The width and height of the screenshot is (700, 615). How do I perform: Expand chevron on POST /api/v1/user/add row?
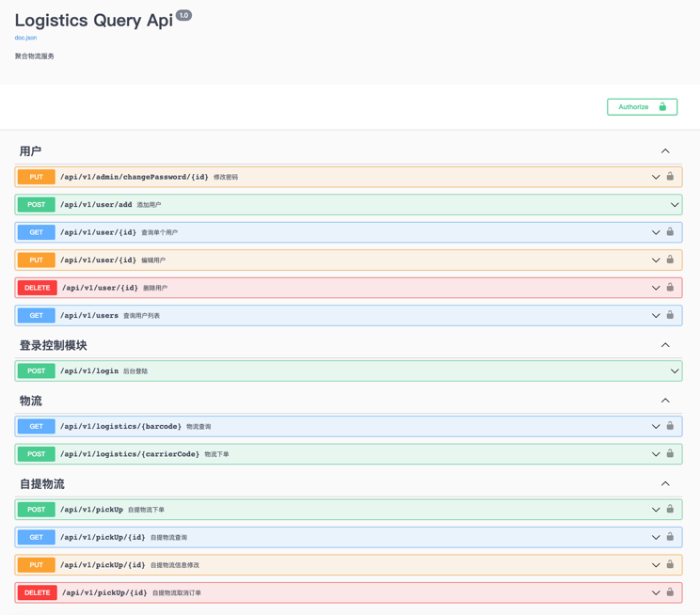(x=675, y=205)
